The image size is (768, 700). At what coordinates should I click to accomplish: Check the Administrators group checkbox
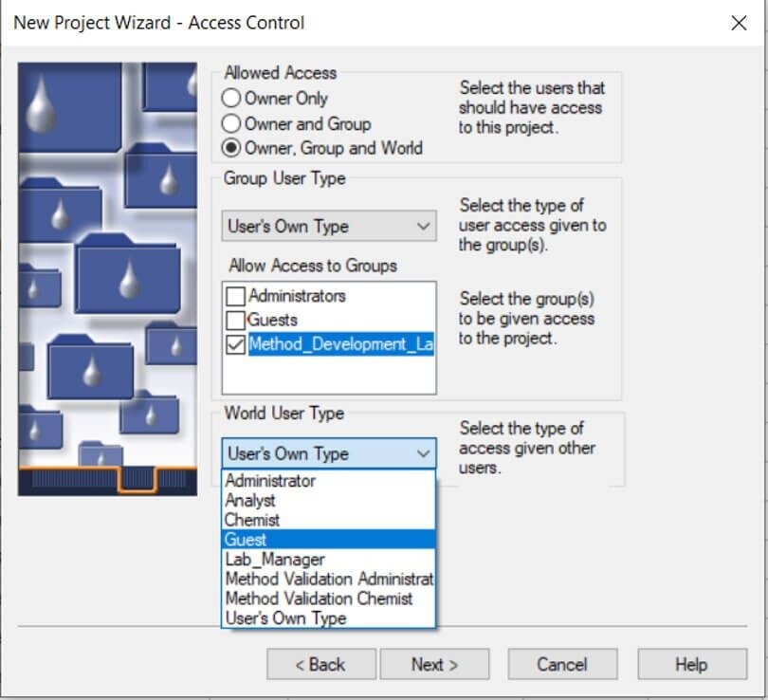point(235,296)
